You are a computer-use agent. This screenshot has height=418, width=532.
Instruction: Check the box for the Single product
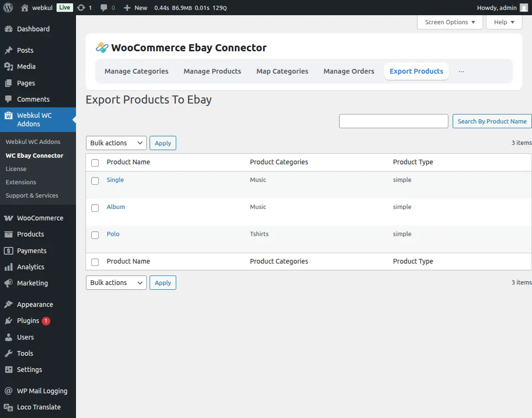coord(95,181)
